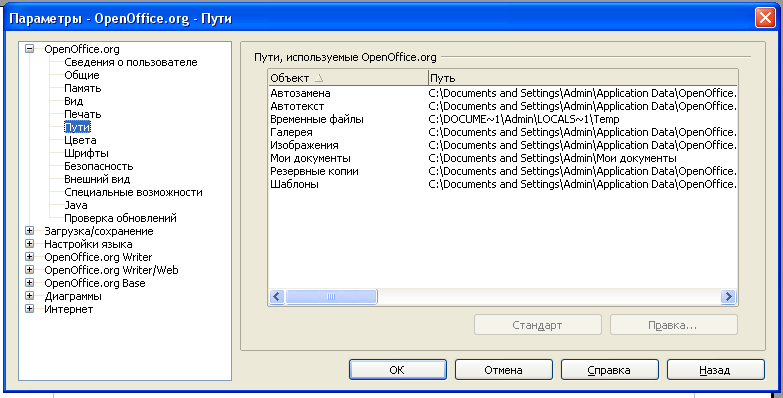783x398 pixels.
Task: Select the Мои документы row
Action: coord(502,158)
